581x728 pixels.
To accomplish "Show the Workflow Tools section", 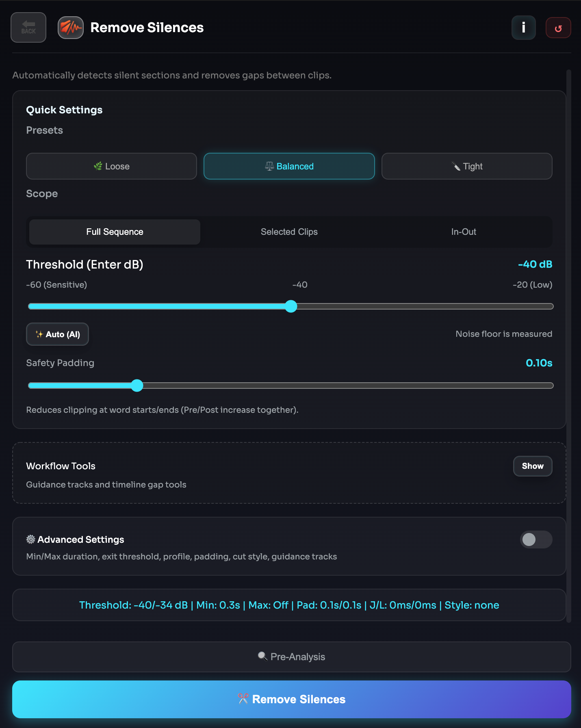I will (x=532, y=466).
